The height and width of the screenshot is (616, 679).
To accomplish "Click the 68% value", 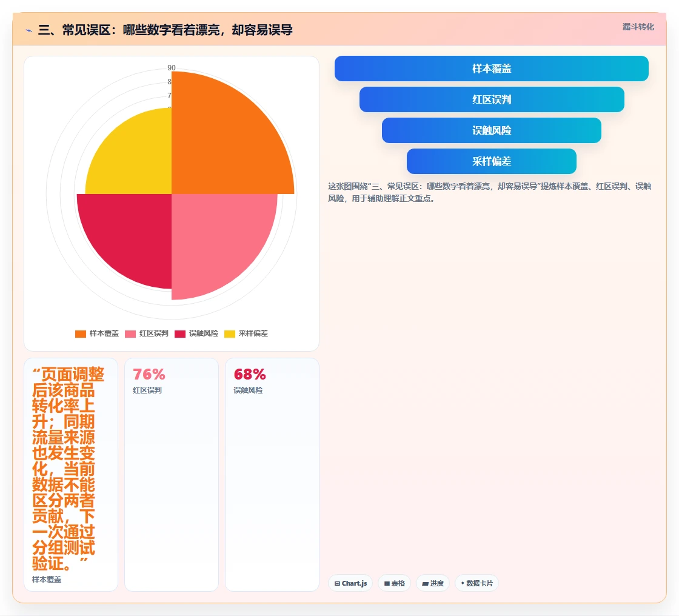I will pos(250,374).
